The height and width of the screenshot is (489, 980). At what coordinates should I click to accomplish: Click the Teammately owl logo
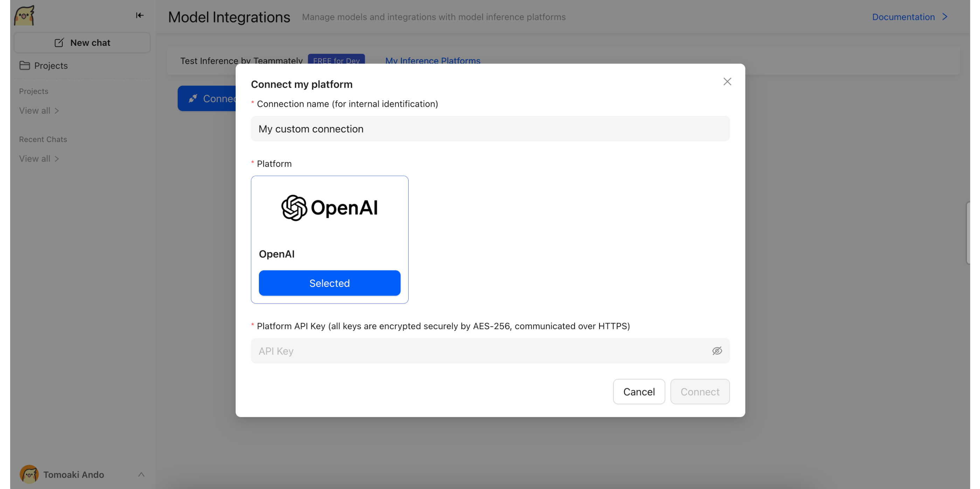coord(25,16)
